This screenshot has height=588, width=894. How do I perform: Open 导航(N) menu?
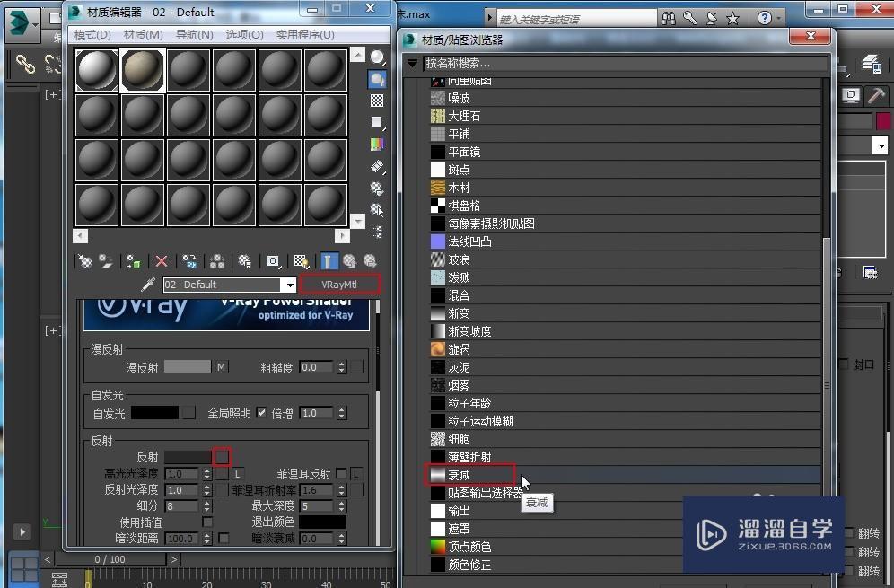click(195, 35)
